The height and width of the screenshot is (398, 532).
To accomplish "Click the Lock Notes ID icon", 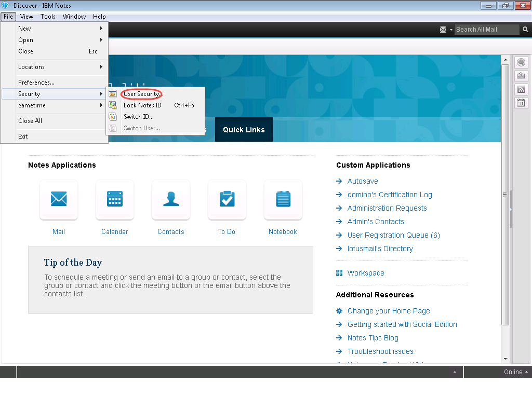I will tap(113, 105).
